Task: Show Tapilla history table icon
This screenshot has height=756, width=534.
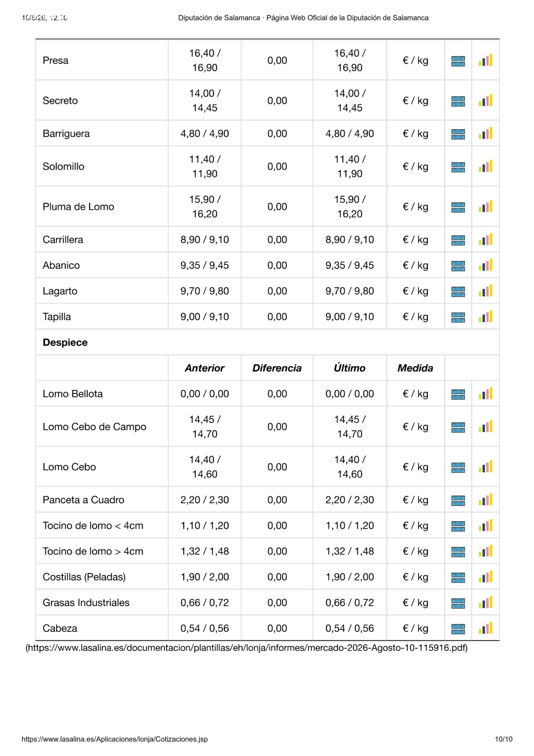Action: pos(458,318)
